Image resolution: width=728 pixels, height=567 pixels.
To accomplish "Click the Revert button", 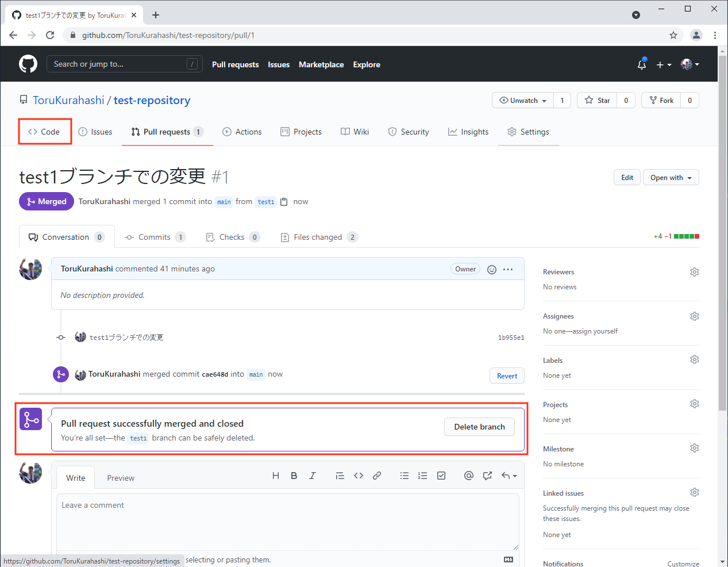I will [x=507, y=376].
